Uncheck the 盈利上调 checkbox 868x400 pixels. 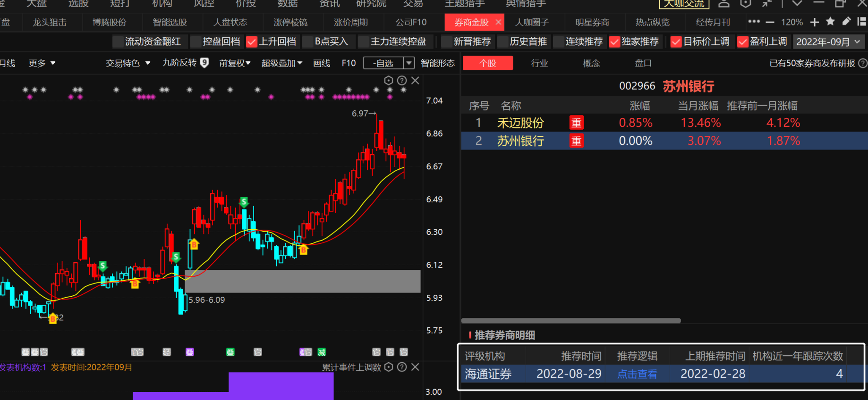click(x=743, y=42)
